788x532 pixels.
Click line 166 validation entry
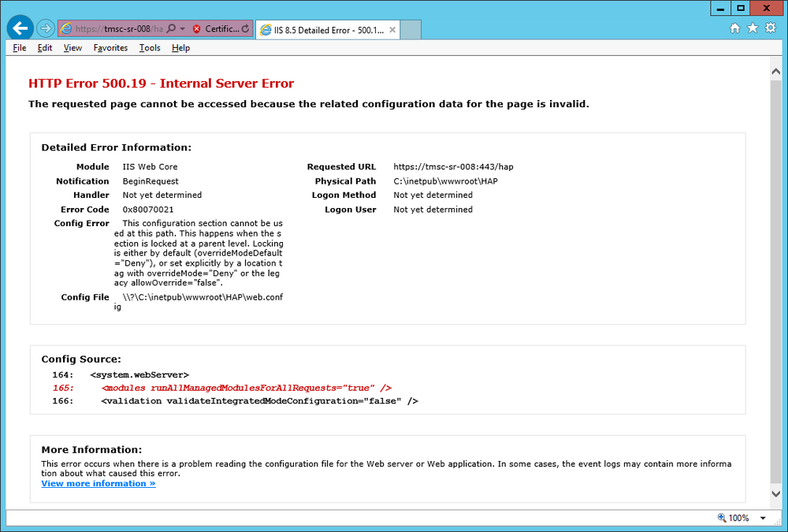(259, 400)
